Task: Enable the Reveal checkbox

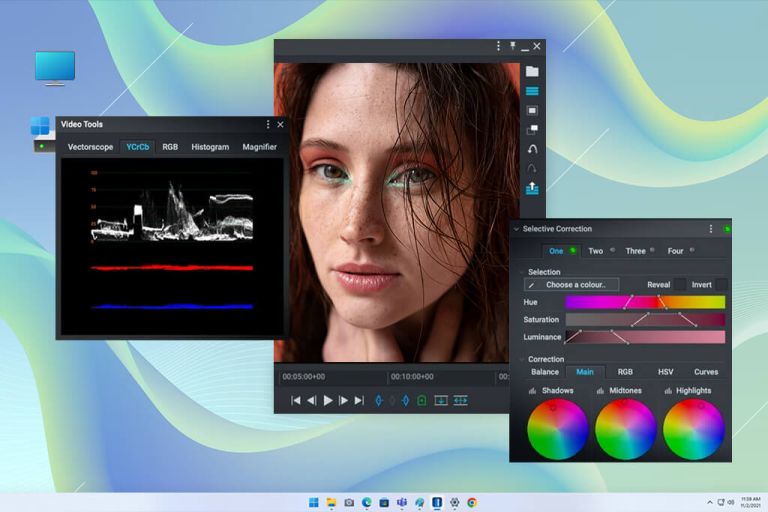Action: (680, 285)
